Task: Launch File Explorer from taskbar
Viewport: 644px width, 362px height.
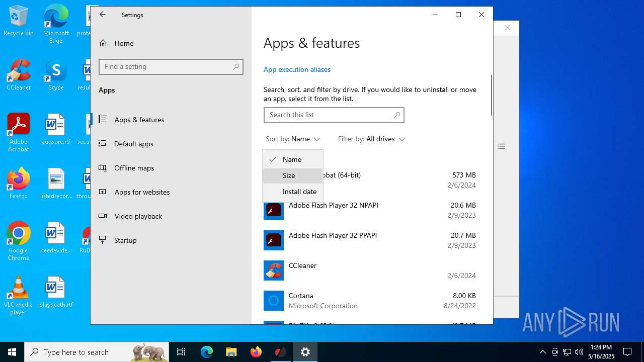Action: (231, 352)
